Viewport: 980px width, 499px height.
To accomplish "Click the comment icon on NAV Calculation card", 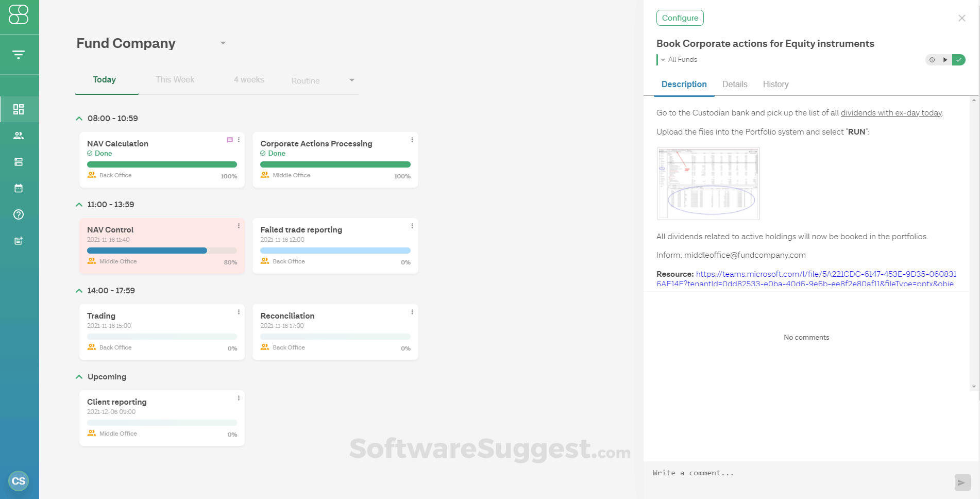I will [230, 140].
